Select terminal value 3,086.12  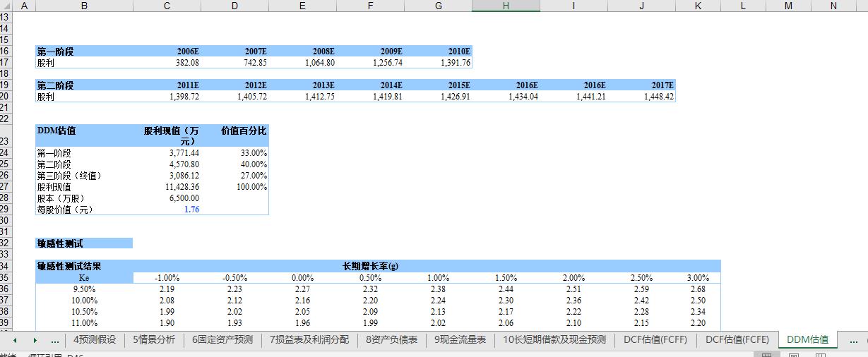(x=167, y=175)
